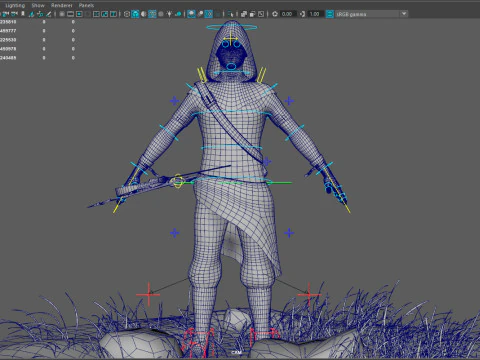Open the Renderer panel menu
The image size is (480, 360).
[x=62, y=5]
